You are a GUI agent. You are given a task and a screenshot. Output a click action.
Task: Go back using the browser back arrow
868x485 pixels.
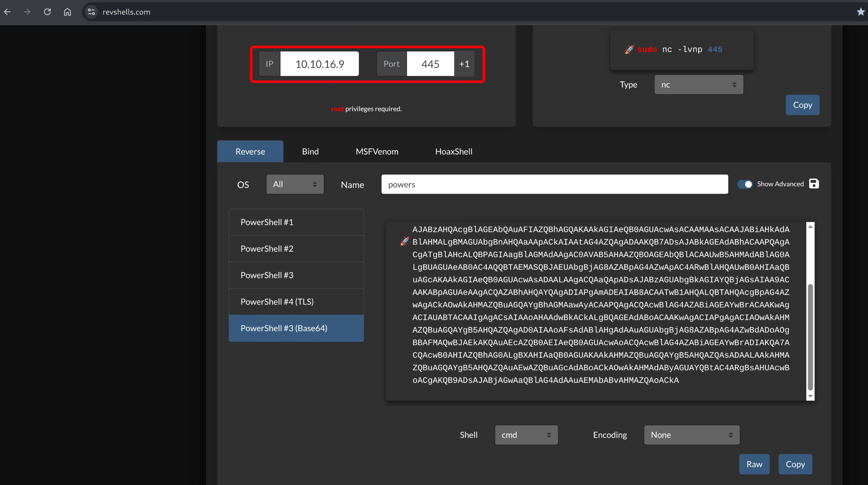[x=8, y=12]
